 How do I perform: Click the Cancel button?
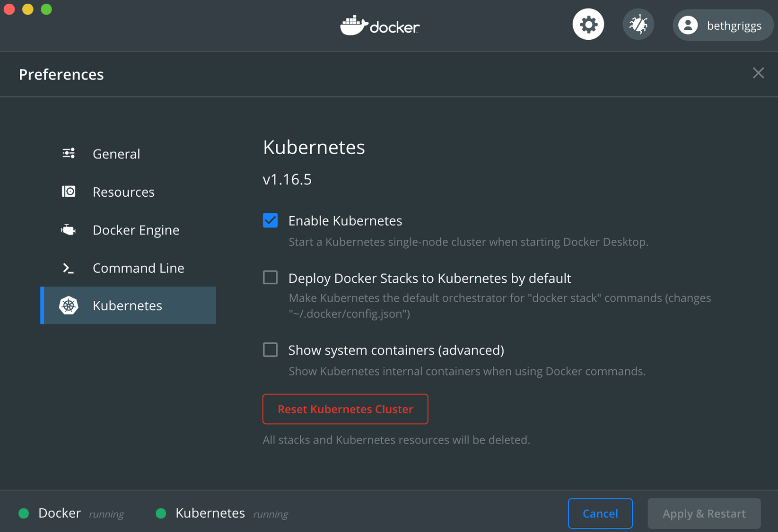[600, 513]
